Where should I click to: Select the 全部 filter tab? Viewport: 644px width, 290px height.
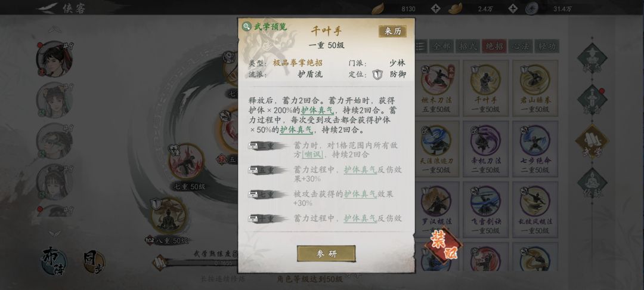tap(441, 47)
